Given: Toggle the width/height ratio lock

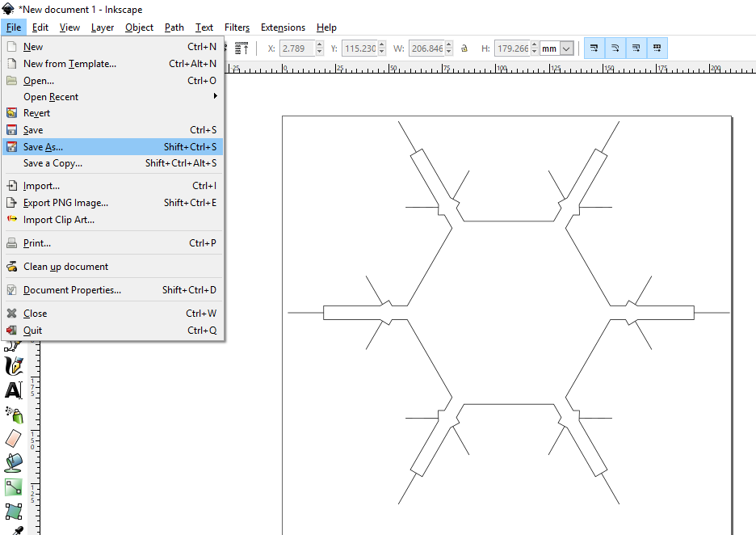Looking at the screenshot, I should [x=463, y=48].
